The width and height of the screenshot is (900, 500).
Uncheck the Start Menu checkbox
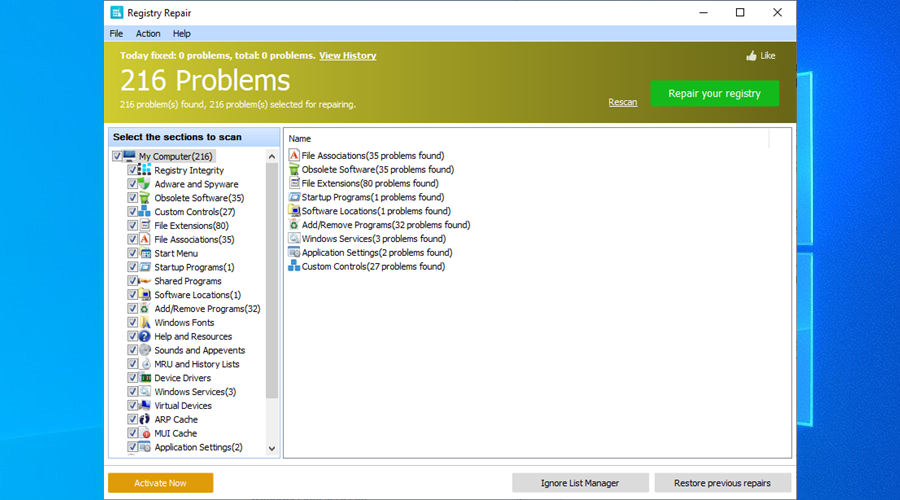[x=133, y=254]
